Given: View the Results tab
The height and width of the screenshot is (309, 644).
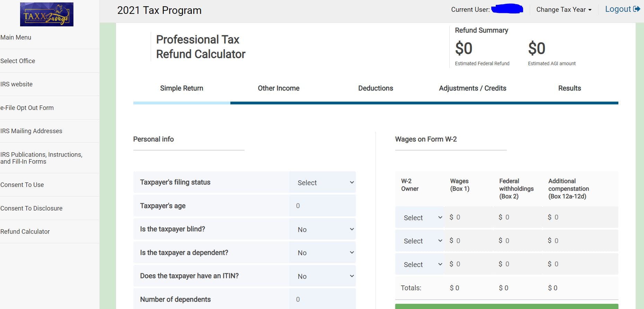Looking at the screenshot, I should click(570, 88).
